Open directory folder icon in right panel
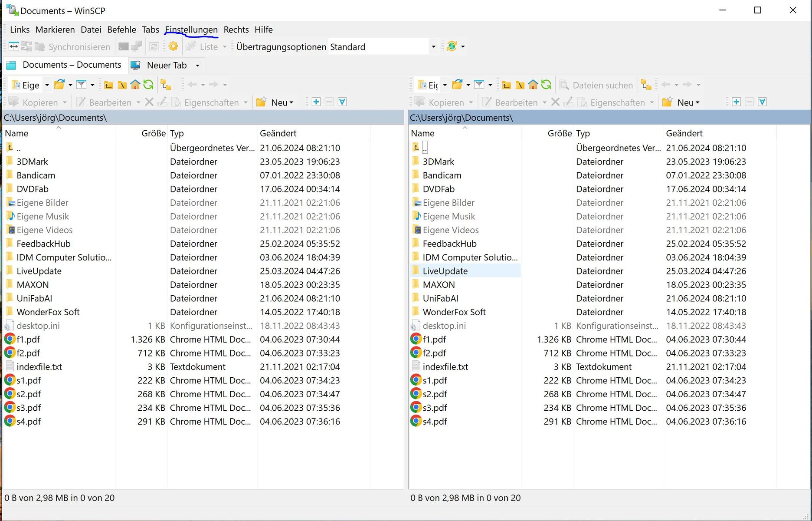Image resolution: width=812 pixels, height=521 pixels. coord(457,85)
